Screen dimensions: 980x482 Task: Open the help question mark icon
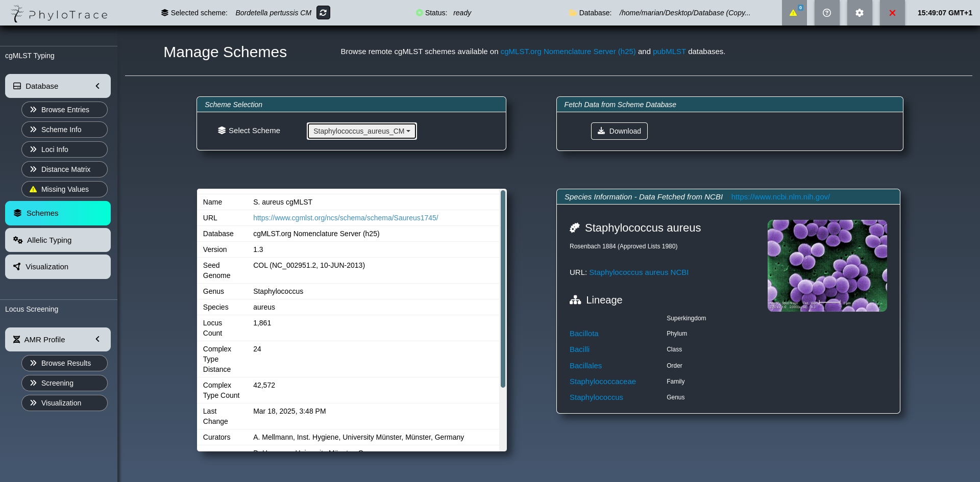(x=827, y=13)
